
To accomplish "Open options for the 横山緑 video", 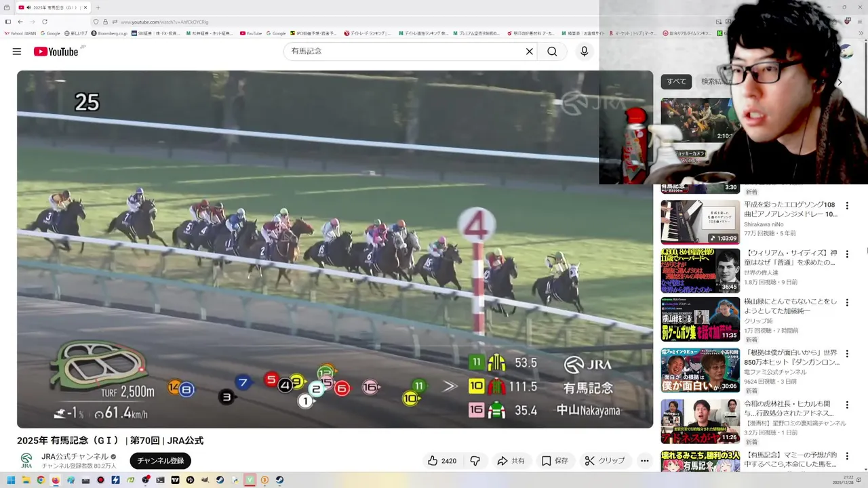I will pos(847,303).
